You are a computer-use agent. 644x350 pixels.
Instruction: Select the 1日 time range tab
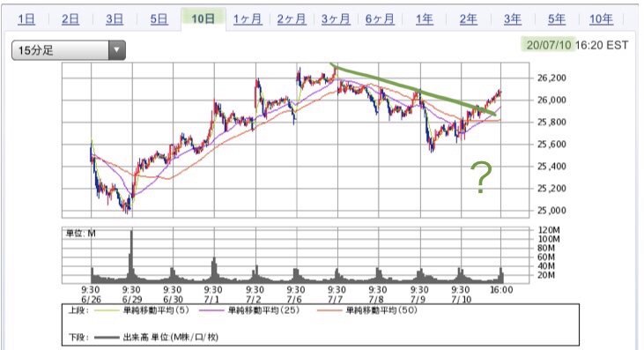click(x=26, y=19)
